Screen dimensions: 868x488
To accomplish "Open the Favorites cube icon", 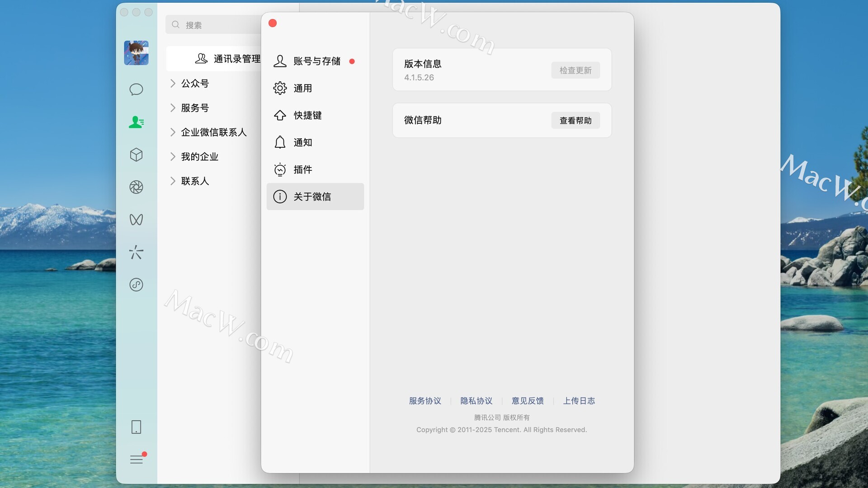I will (x=136, y=155).
